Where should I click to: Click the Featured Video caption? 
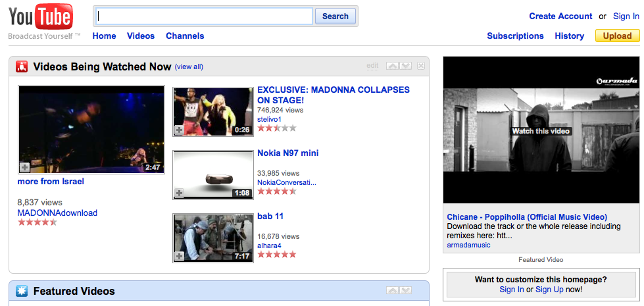pyautogui.click(x=541, y=260)
